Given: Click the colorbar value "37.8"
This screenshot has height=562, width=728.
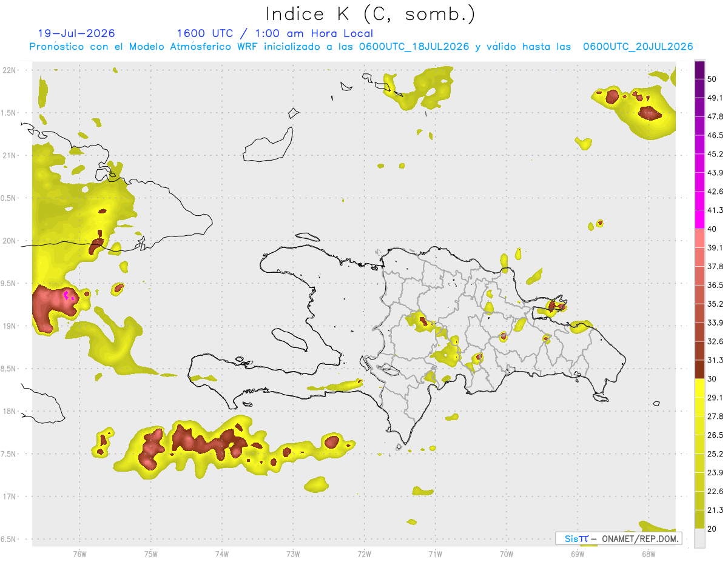Looking at the screenshot, I should click(x=715, y=267).
